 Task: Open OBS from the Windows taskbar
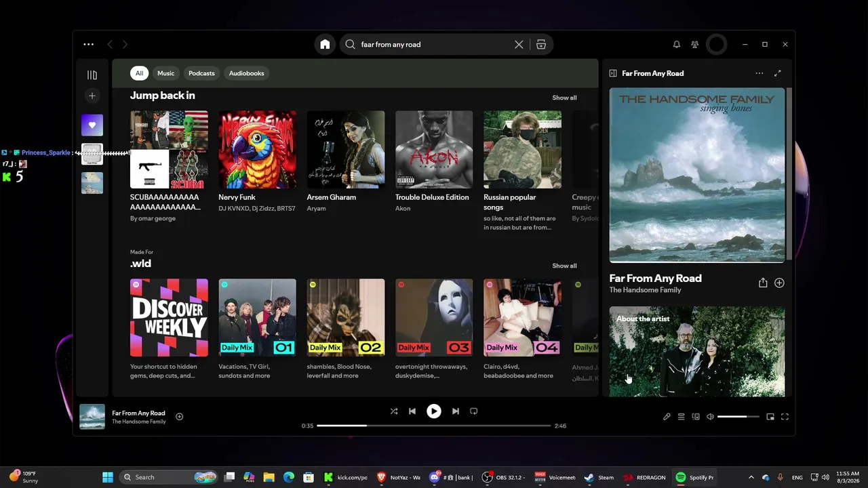504,477
